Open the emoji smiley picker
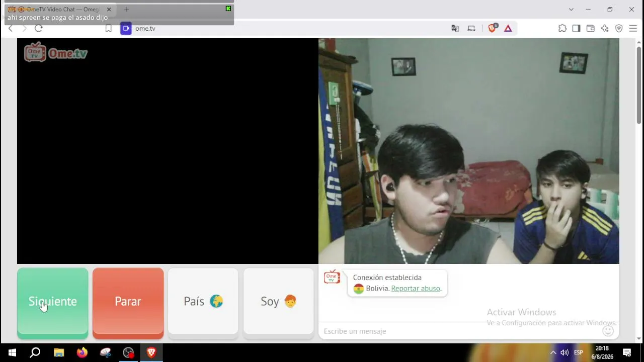This screenshot has height=362, width=644. [608, 331]
